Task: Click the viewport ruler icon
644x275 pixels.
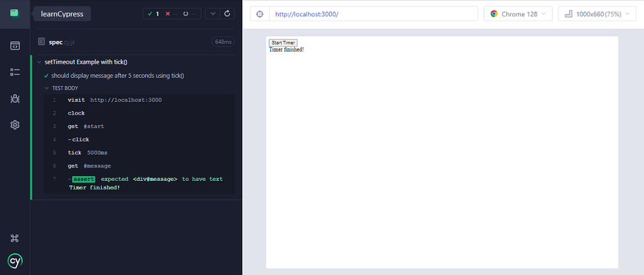Action: (569, 14)
